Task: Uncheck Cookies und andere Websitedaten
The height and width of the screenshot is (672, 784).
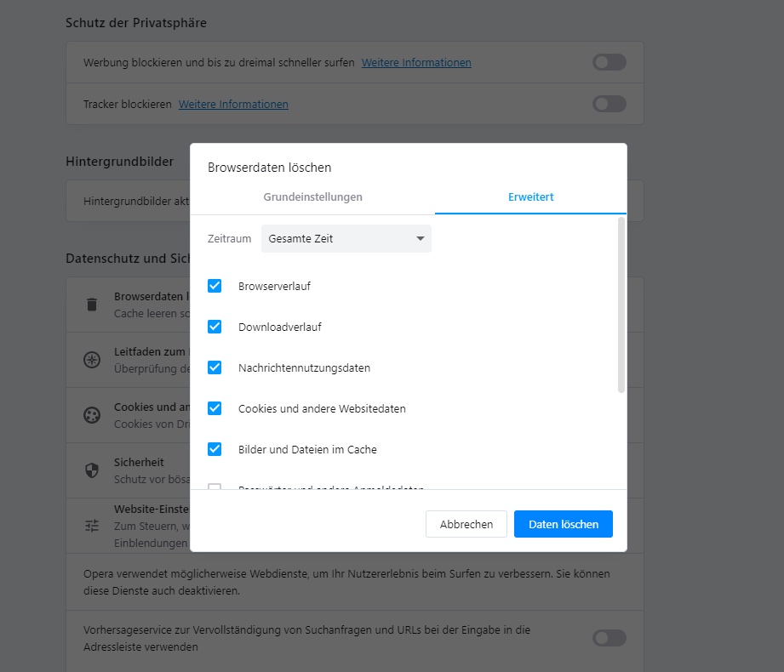Action: (x=215, y=408)
